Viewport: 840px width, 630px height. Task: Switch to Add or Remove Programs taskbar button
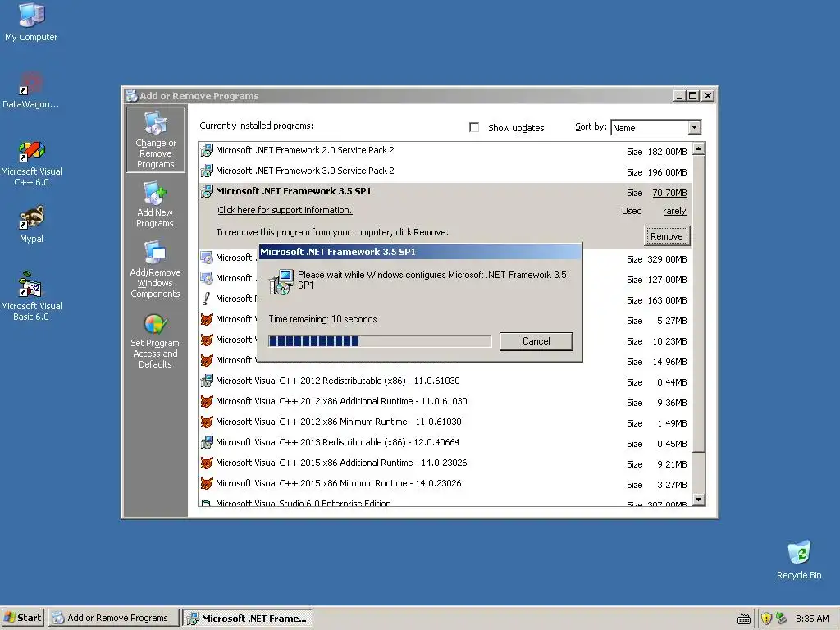click(113, 618)
